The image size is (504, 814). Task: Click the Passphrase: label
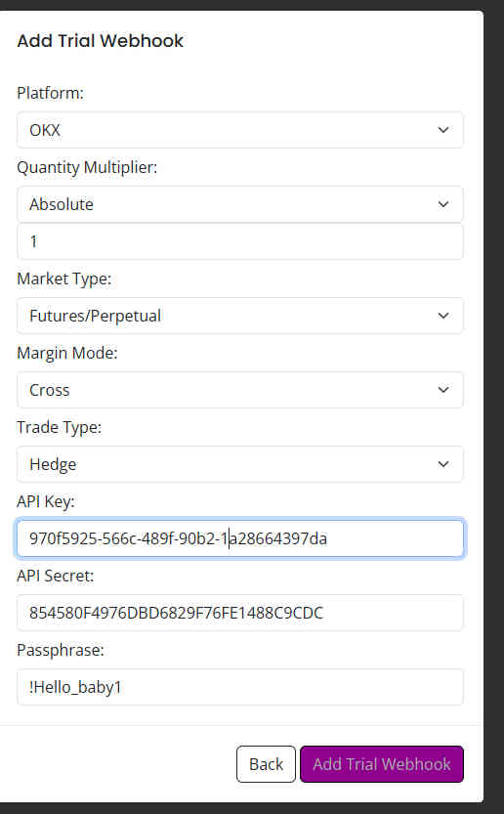[x=61, y=650]
